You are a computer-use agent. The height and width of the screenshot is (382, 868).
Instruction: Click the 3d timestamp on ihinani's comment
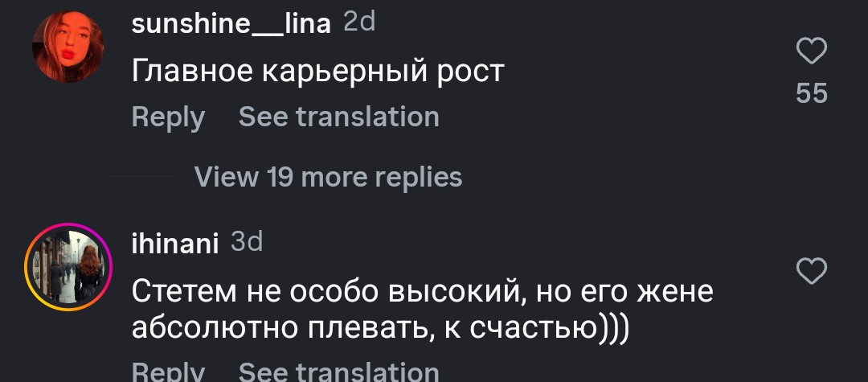tap(247, 241)
